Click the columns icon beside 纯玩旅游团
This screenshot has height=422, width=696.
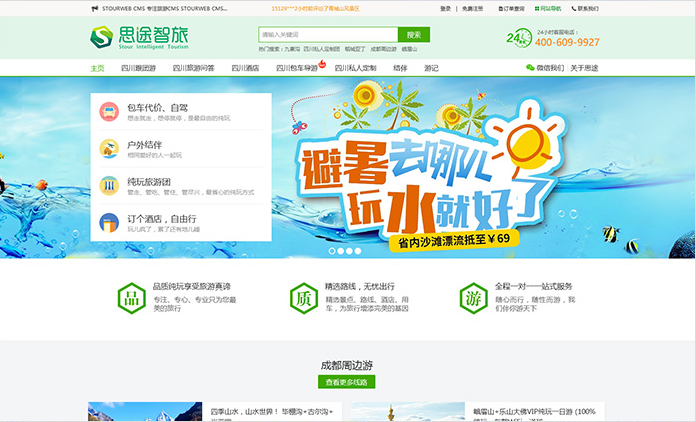[109, 186]
